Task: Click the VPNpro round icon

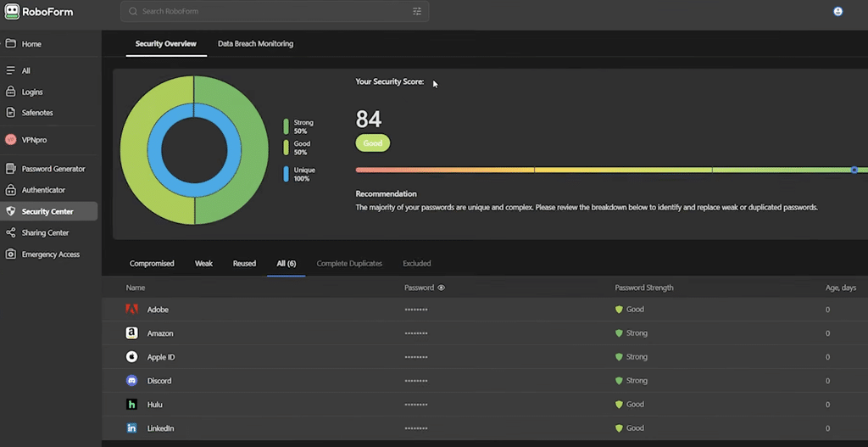Action: [10, 140]
